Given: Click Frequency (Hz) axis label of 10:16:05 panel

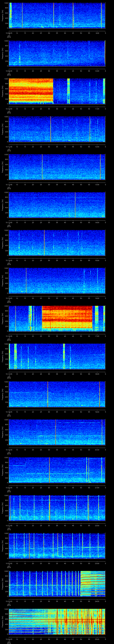Looking at the screenshot, I should point(3,318).
